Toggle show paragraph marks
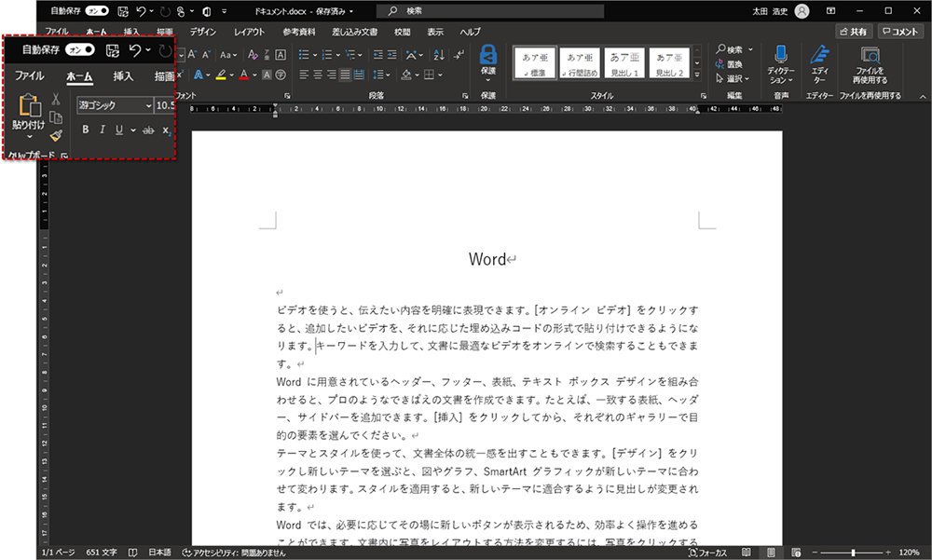Screen dimensions: 932x560 point(459,55)
